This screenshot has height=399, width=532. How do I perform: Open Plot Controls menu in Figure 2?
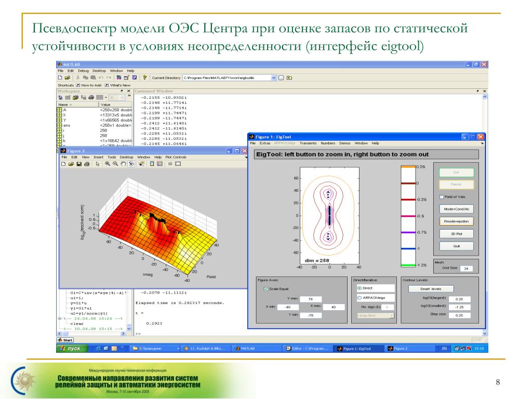pos(176,157)
